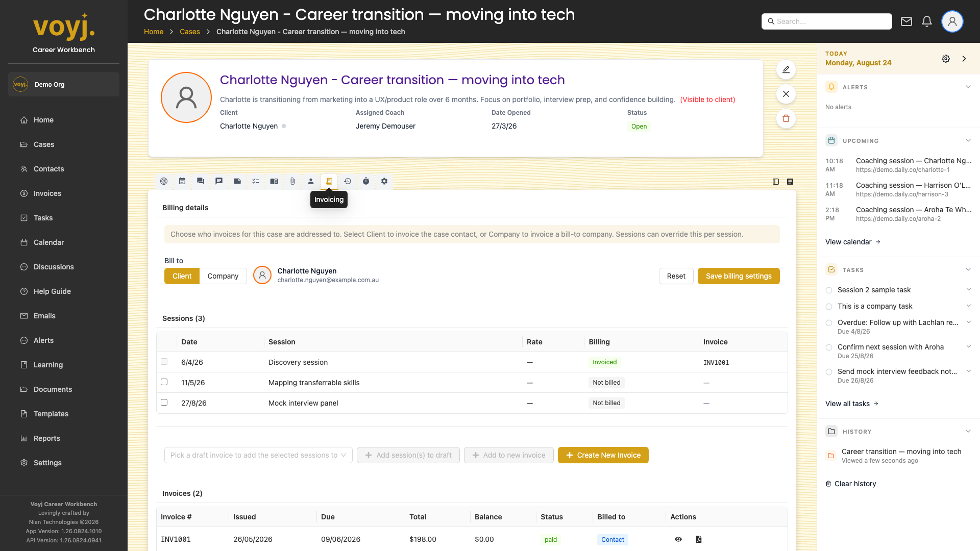Image resolution: width=980 pixels, height=551 pixels.
Task: Expand 'This is a company task' chevron
Action: (969, 306)
